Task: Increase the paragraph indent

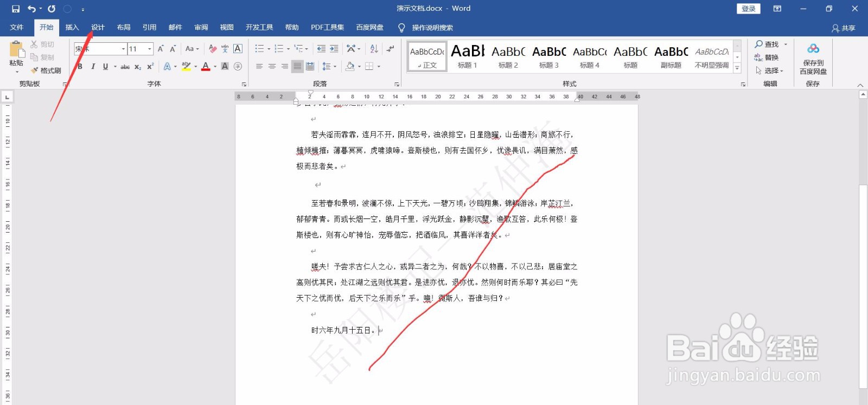Action: [334, 49]
